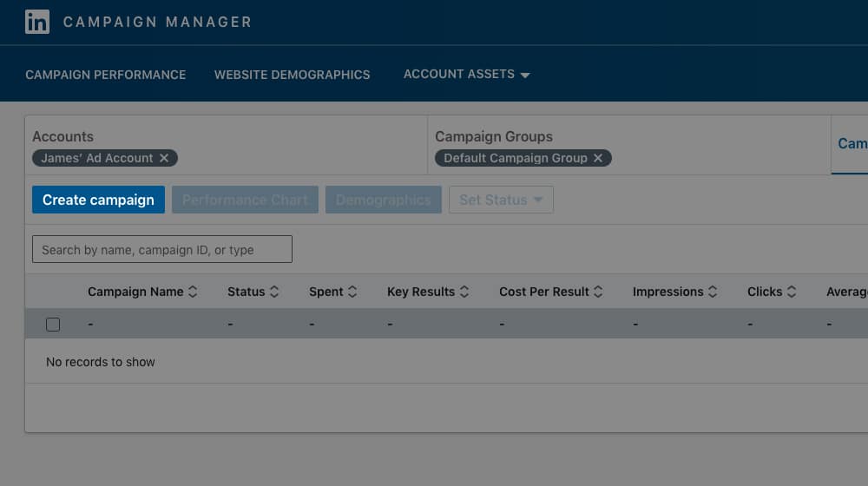Sort by Clicks column arrows
The width and height of the screenshot is (868, 486).
pyautogui.click(x=792, y=292)
